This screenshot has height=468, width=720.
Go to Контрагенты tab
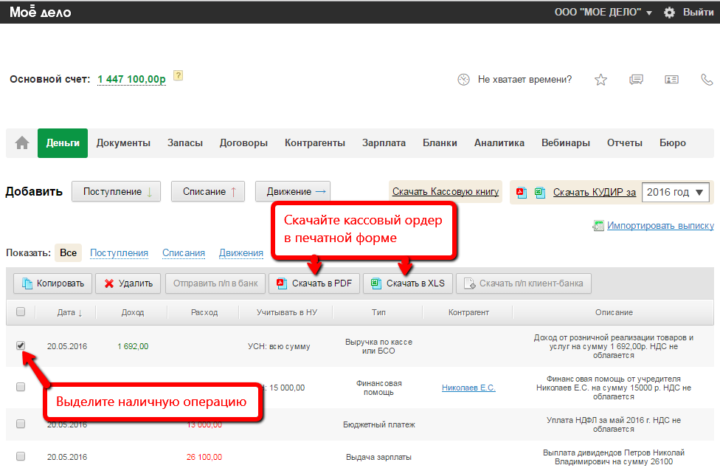(x=315, y=143)
